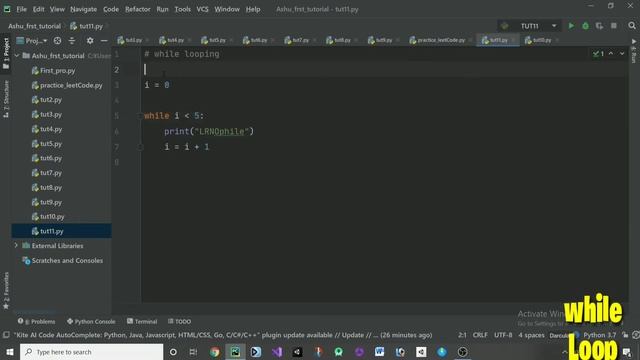Collapse the Ashu_frst_tutorial project folder

(17, 56)
